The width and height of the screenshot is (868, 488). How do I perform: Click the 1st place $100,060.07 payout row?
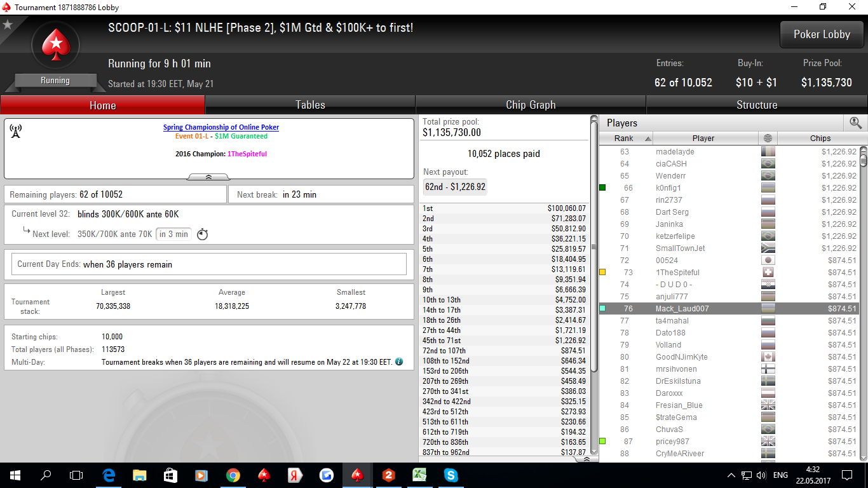click(505, 208)
